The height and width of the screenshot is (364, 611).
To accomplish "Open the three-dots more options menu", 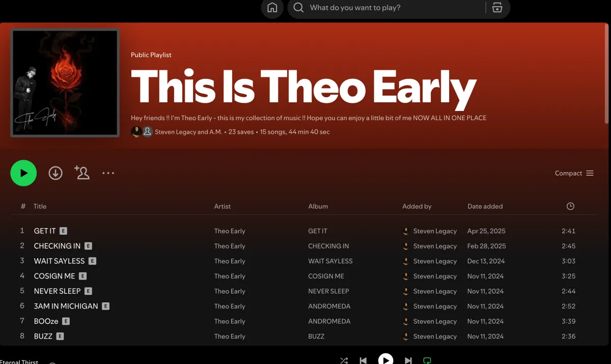I will pyautogui.click(x=108, y=173).
